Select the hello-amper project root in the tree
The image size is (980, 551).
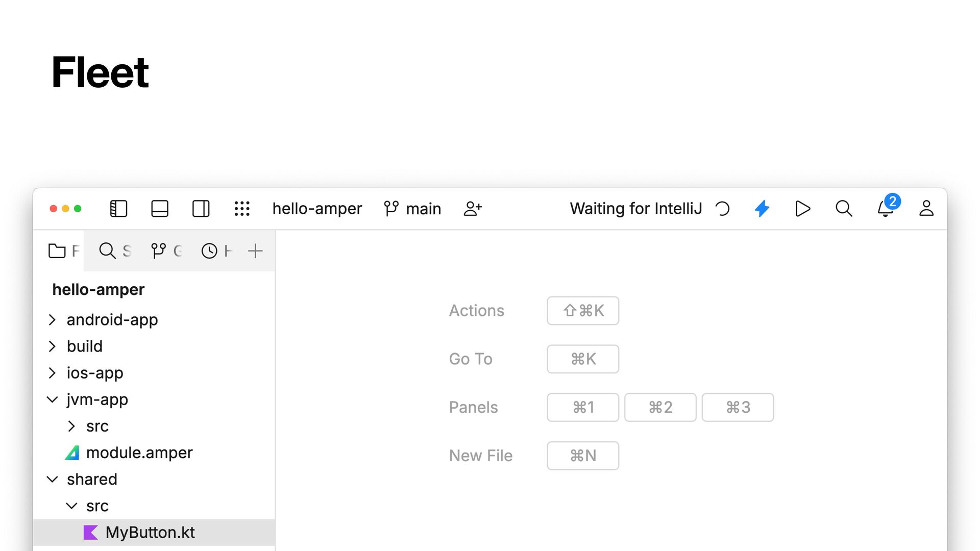(99, 290)
